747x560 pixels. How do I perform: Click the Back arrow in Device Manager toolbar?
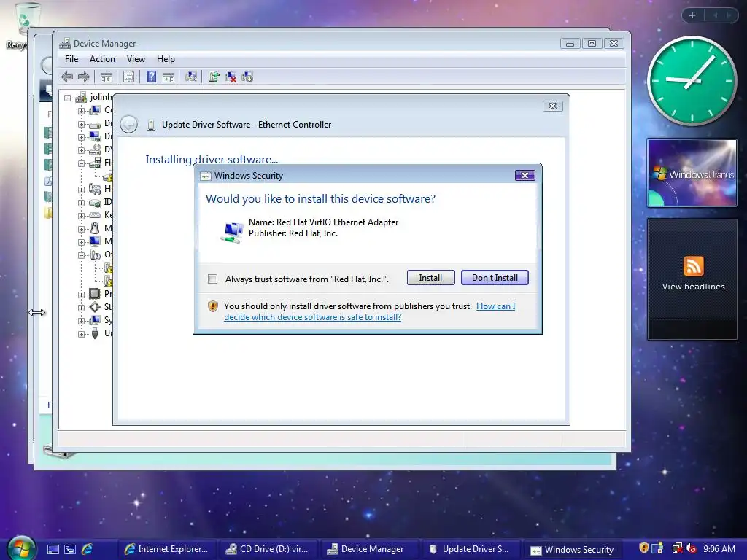(x=67, y=77)
